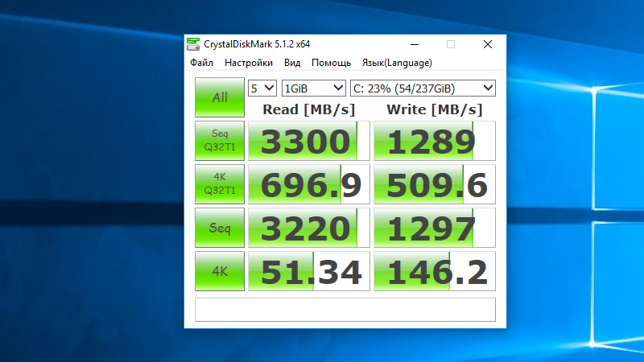Screen dimensions: 644x362
Task: Open the Настройки menu
Action: 249,63
